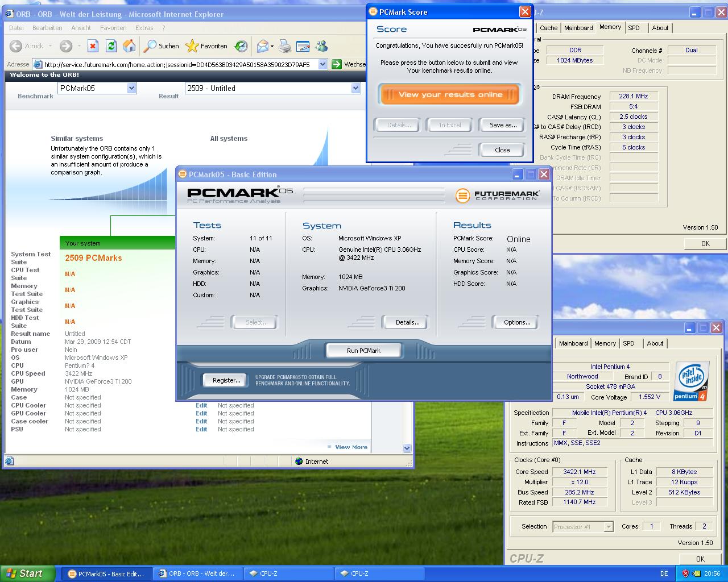Open Back button history dropdown arrow
This screenshot has height=582, width=728.
50,46
